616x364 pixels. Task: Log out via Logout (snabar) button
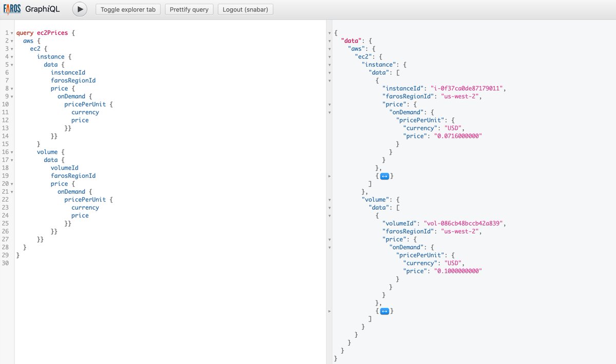tap(246, 9)
